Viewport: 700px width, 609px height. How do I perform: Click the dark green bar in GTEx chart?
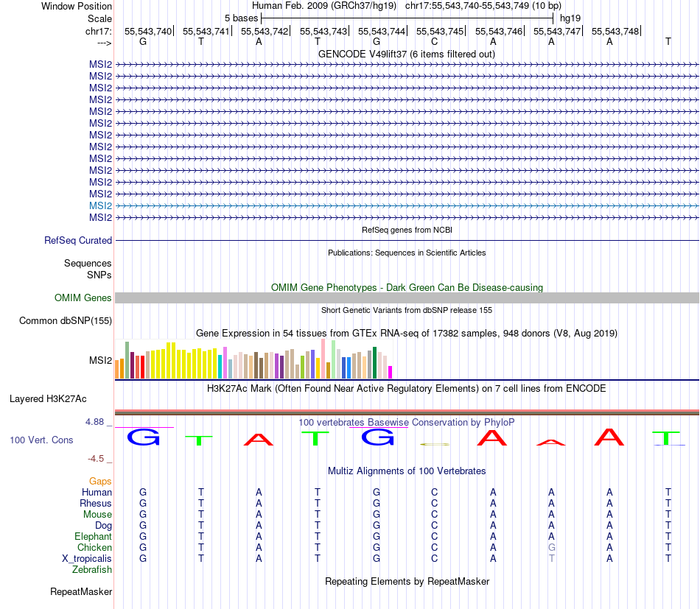tap(375, 363)
